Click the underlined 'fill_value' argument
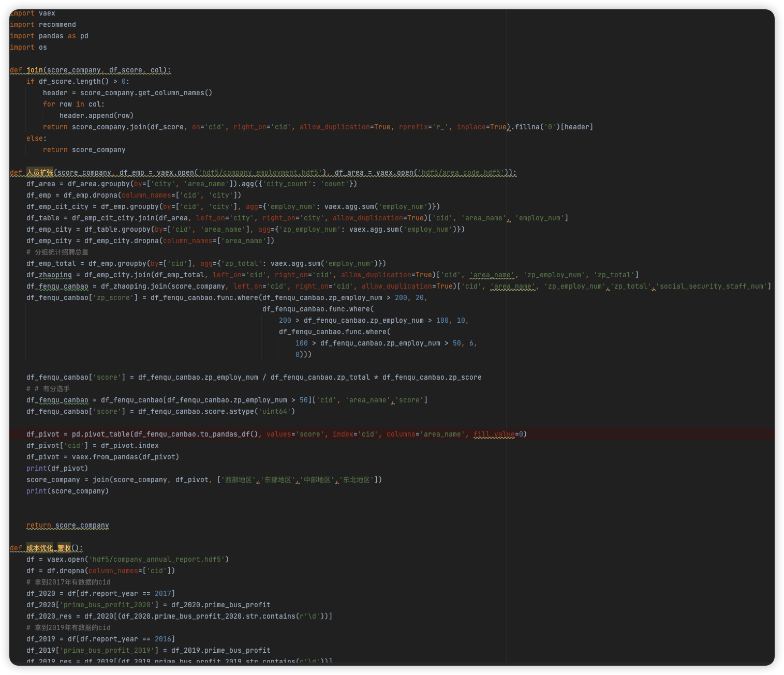784x675 pixels. 494,434
